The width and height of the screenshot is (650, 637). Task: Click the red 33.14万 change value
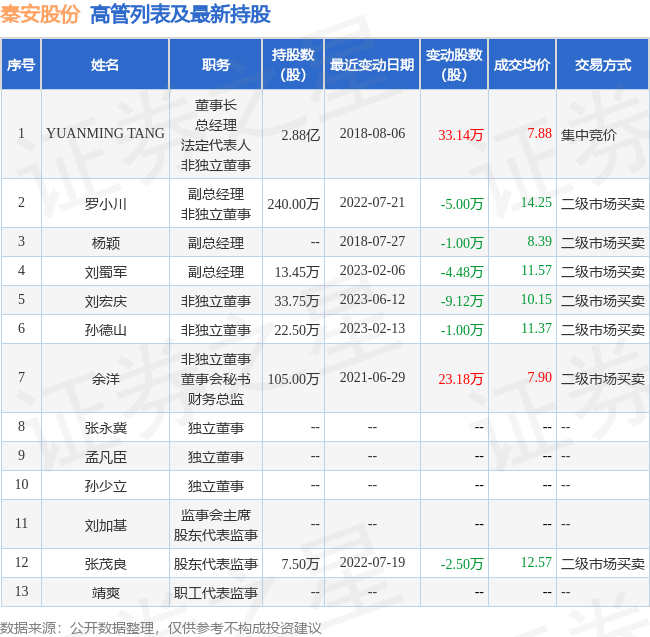point(461,135)
